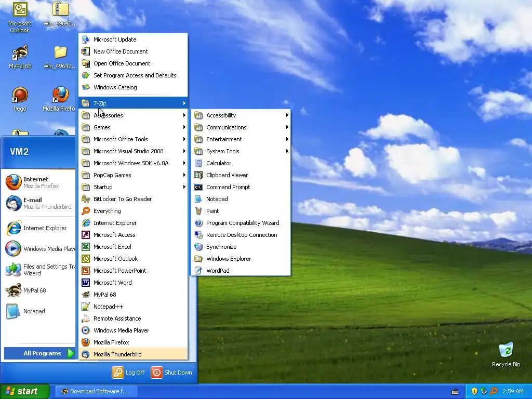Click the BitLocker To Go Reader icon
Screen dimensions: 532x399
pyautogui.click(x=86, y=199)
